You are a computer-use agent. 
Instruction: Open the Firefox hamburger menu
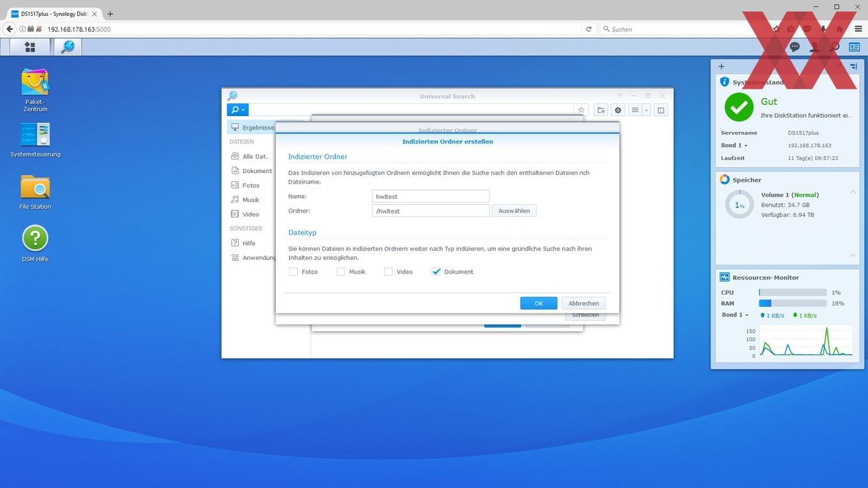pyautogui.click(x=858, y=29)
